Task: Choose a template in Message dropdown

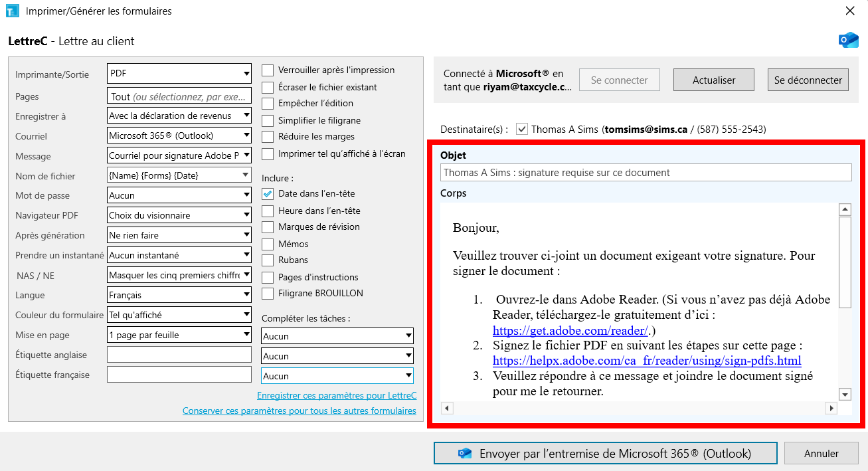Action: [x=179, y=155]
